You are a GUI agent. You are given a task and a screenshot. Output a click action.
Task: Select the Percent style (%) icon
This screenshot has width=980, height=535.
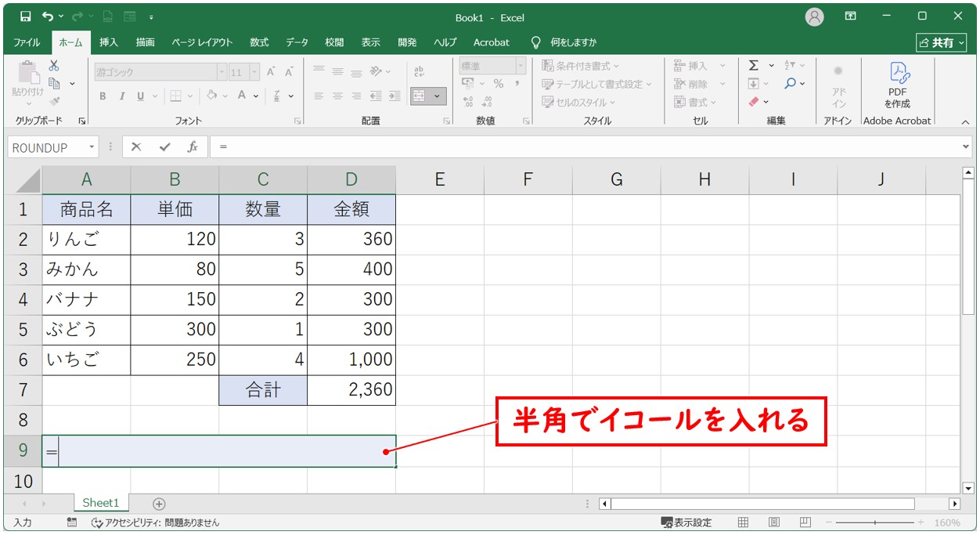(499, 83)
